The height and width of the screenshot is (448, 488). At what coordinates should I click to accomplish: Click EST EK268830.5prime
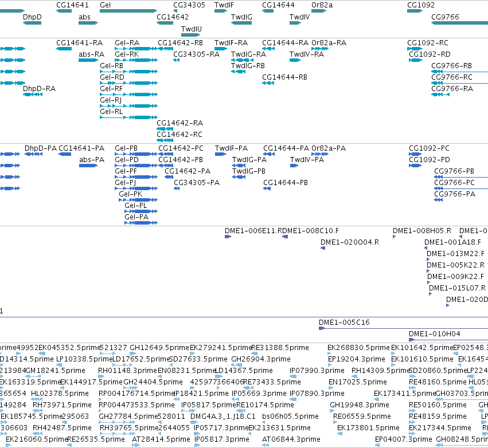point(358,348)
